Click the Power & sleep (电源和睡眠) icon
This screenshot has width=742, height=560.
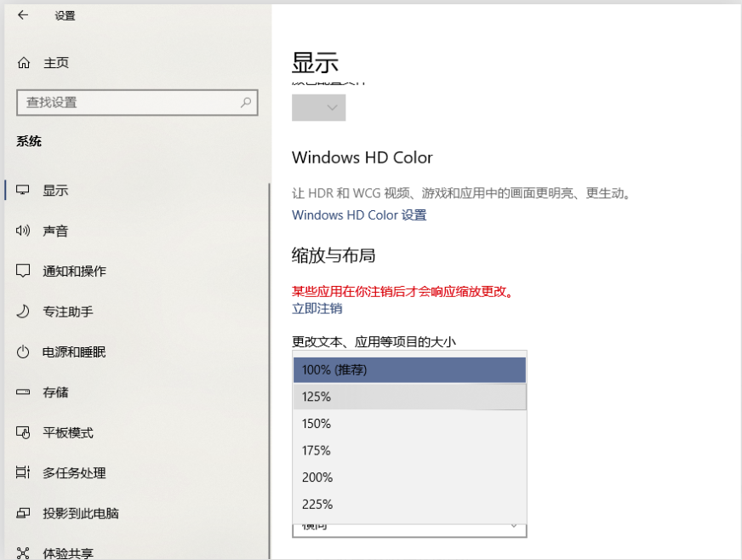coord(24,352)
